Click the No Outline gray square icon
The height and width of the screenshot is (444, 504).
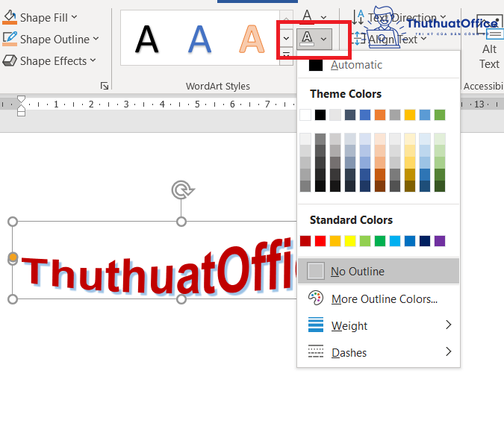click(315, 271)
